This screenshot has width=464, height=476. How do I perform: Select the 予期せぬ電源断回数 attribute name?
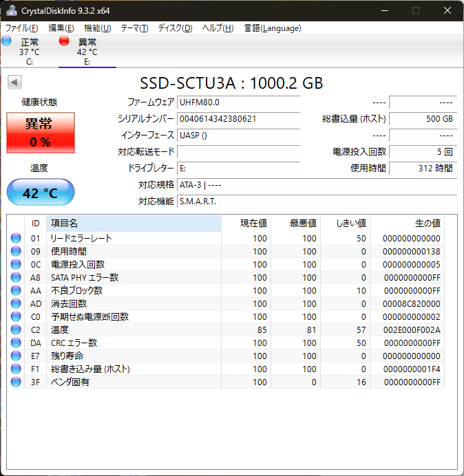pyautogui.click(x=89, y=316)
